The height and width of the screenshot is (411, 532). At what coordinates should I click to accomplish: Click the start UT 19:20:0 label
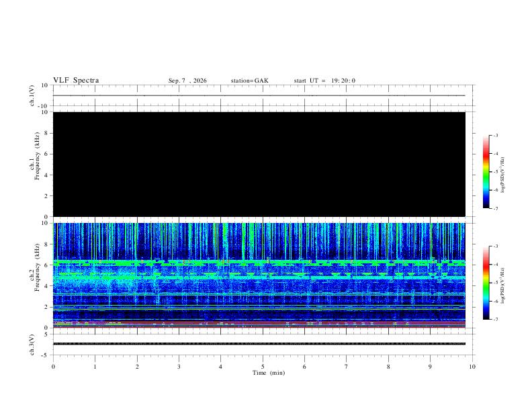pyautogui.click(x=324, y=81)
